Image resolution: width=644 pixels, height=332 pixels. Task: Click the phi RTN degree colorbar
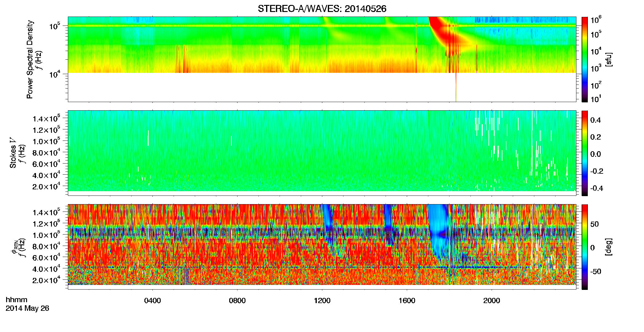(x=585, y=247)
